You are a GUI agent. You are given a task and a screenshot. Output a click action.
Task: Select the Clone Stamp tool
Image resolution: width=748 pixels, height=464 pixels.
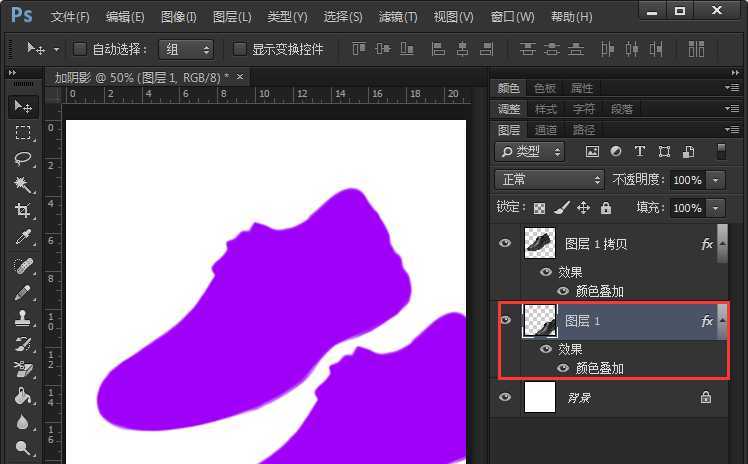tap(23, 318)
